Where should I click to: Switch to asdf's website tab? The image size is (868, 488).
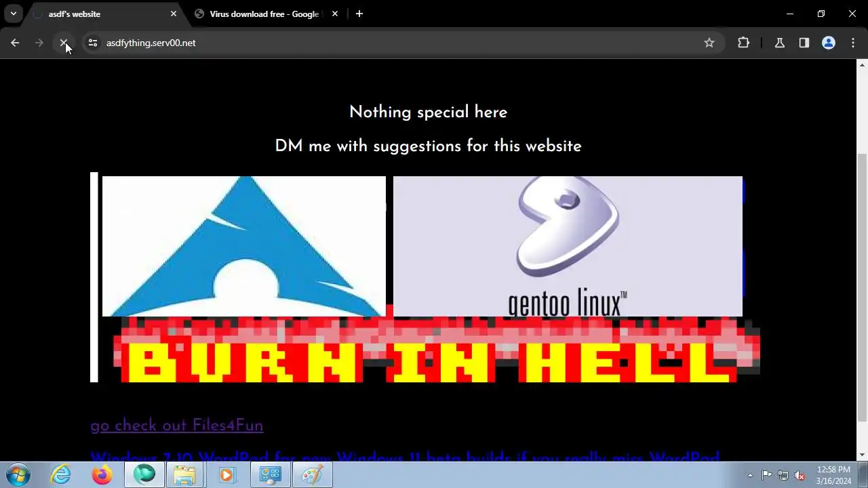[x=102, y=14]
